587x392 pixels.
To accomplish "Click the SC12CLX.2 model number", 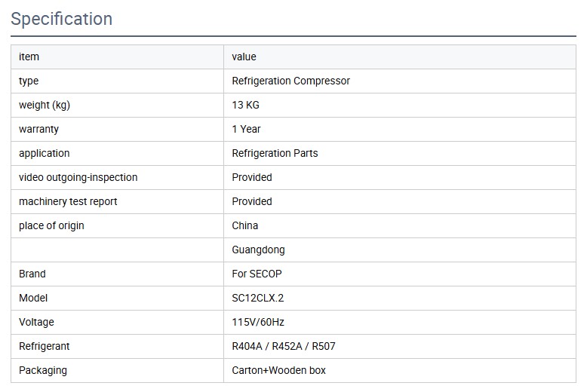I will point(257,298).
